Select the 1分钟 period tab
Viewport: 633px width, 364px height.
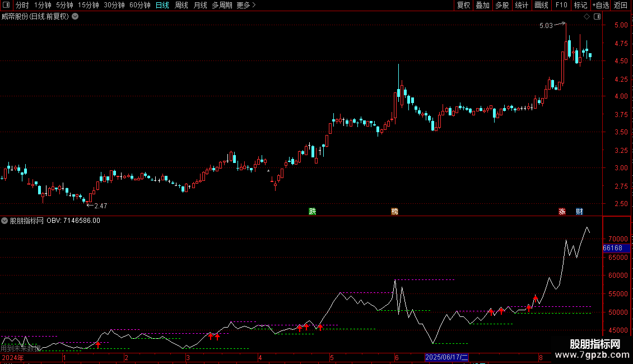[x=43, y=5]
